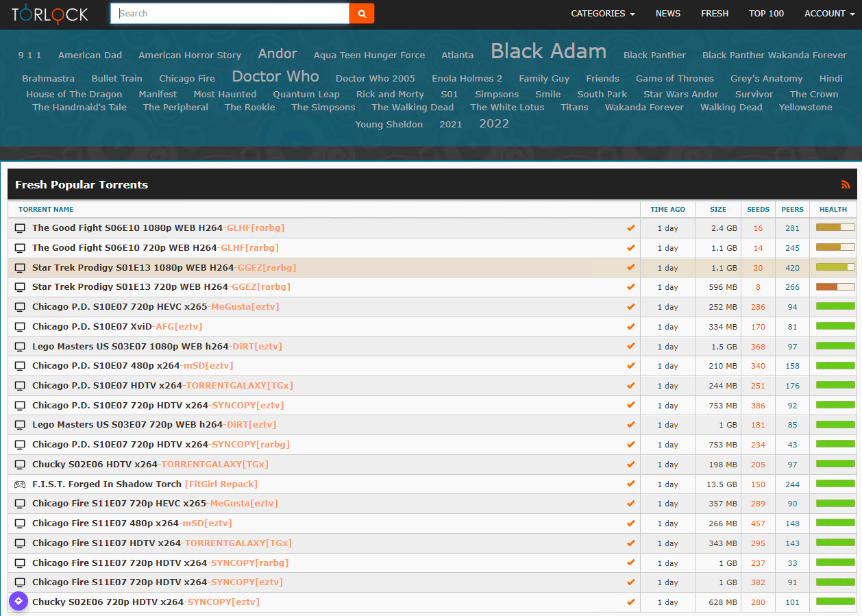Click health bar for The Good Fight 1080p
862x616 pixels.
click(835, 227)
